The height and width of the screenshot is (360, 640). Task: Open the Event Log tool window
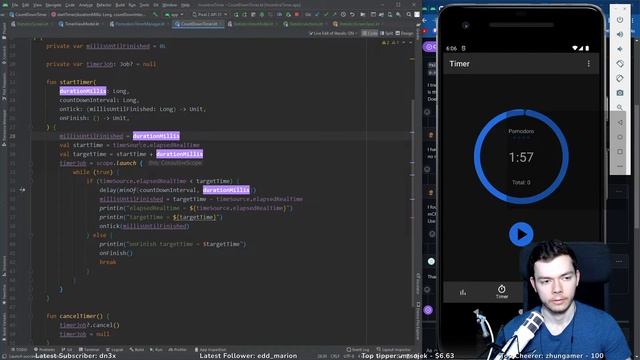pyautogui.click(x=358, y=349)
